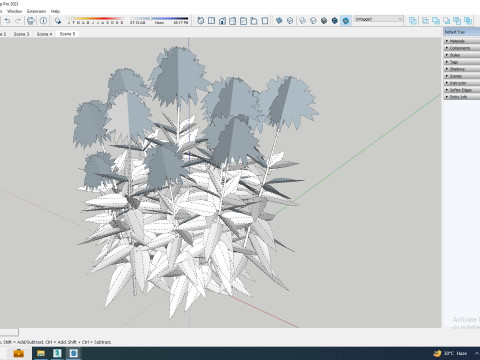The height and width of the screenshot is (360, 480).
Task: Toggle X-Ray face style
Action: [x=279, y=21]
